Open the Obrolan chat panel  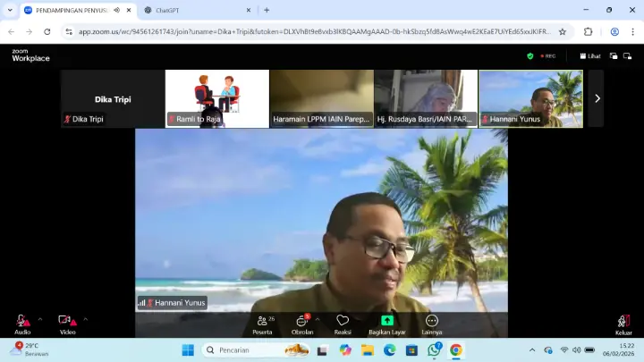(x=301, y=323)
